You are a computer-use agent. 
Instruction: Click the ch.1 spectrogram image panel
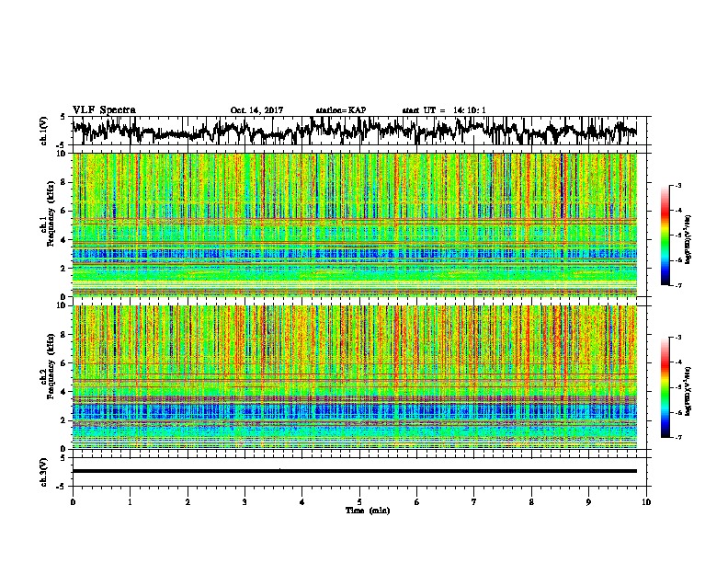click(x=354, y=224)
